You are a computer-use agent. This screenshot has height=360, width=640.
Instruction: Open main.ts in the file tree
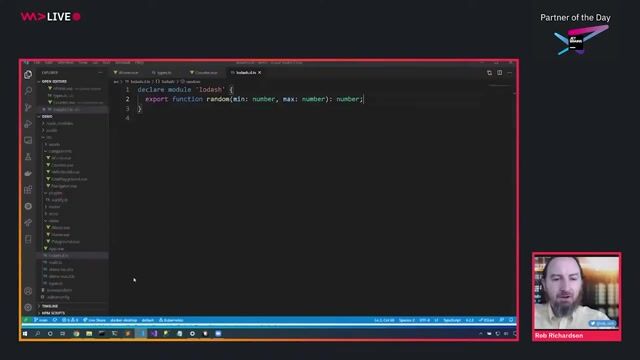(55, 262)
